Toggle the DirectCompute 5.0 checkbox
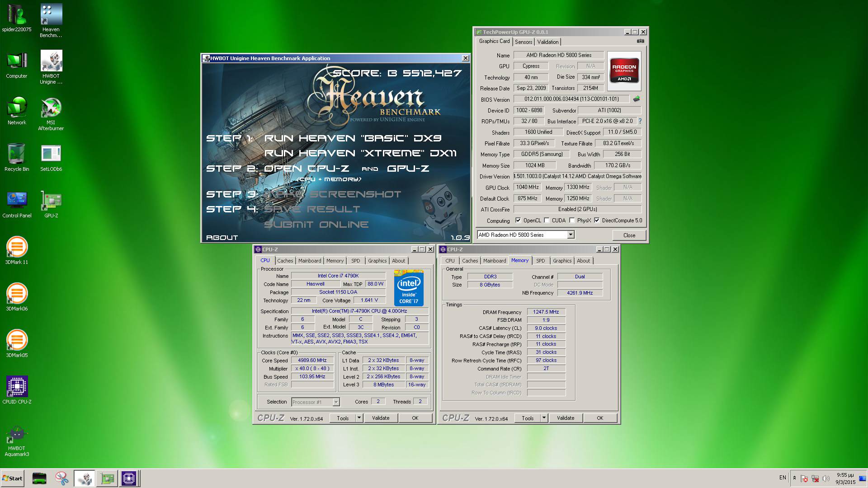Viewport: 868px width, 488px height. [x=597, y=221]
